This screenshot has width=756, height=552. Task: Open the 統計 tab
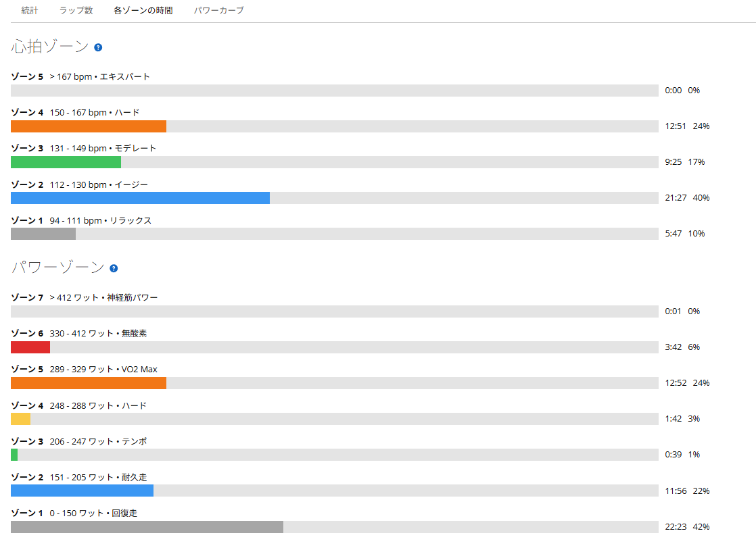coord(29,10)
